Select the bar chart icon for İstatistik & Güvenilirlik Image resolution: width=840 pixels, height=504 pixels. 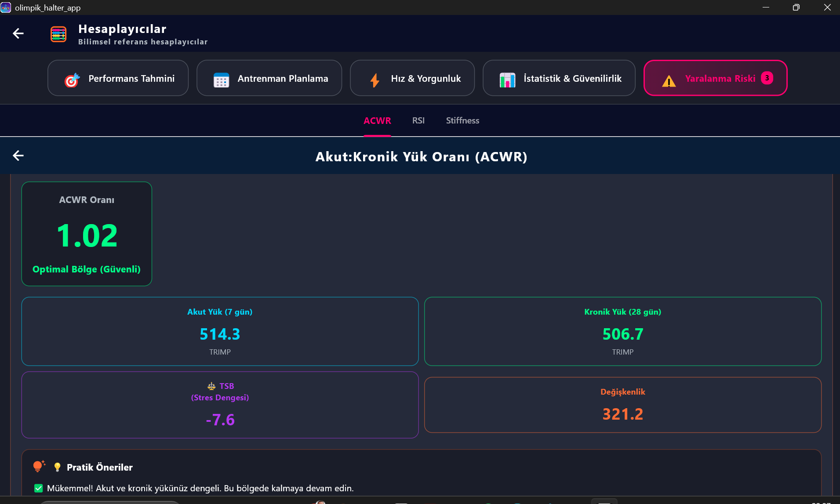pos(507,80)
